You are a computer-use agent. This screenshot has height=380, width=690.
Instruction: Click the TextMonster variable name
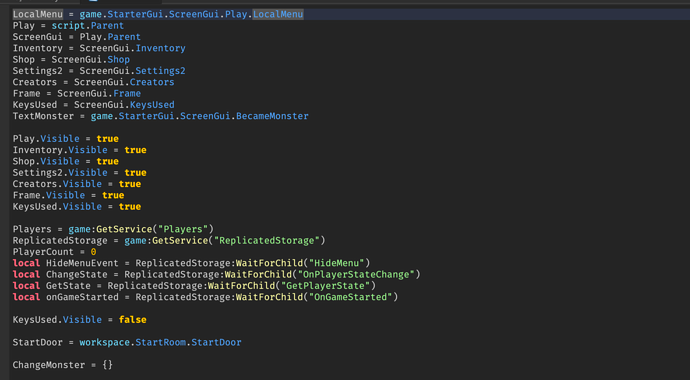pos(43,116)
